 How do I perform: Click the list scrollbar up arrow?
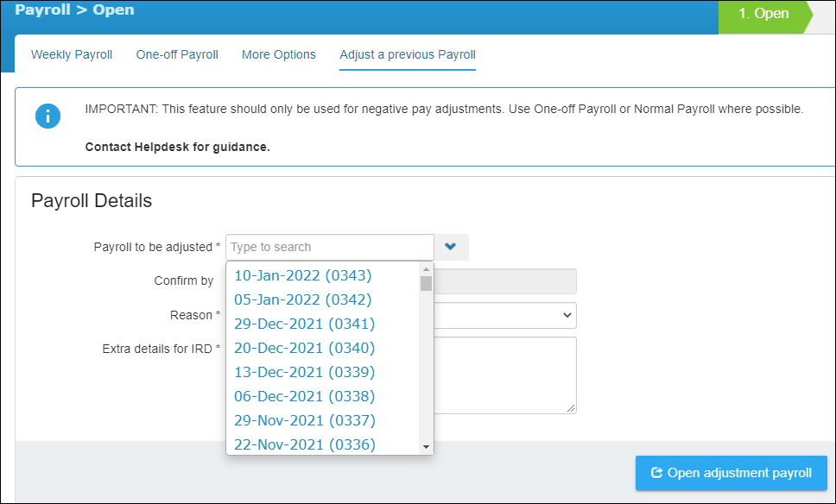click(x=426, y=269)
